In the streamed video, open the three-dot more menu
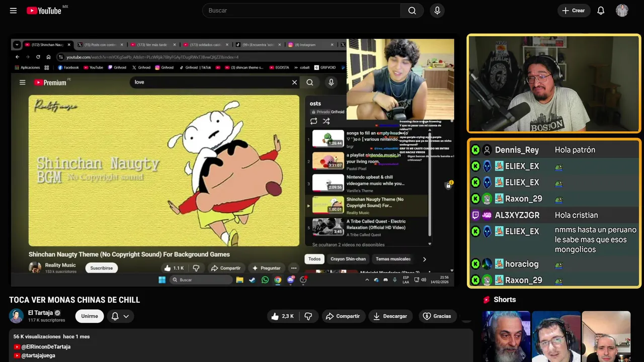Image resolution: width=644 pixels, height=362 pixels. (x=293, y=268)
